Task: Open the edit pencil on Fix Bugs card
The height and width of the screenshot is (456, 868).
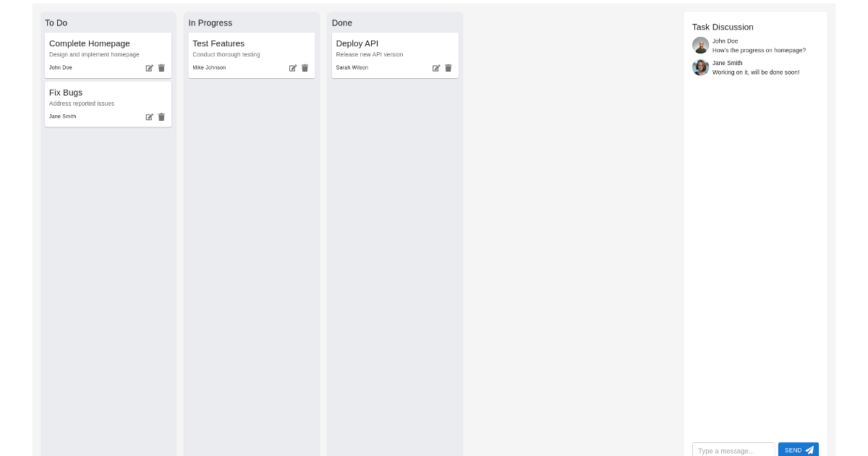Action: (x=149, y=117)
